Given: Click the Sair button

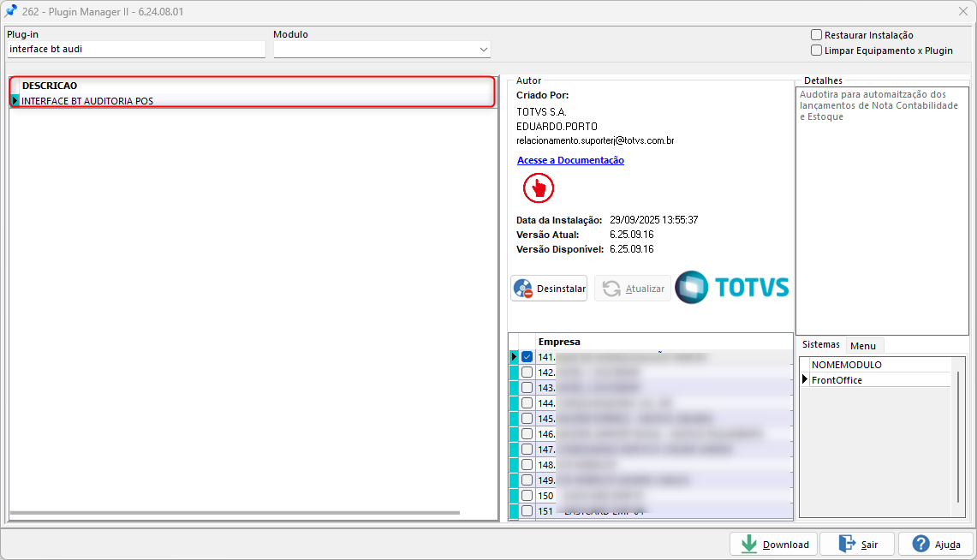Looking at the screenshot, I should [x=857, y=545].
